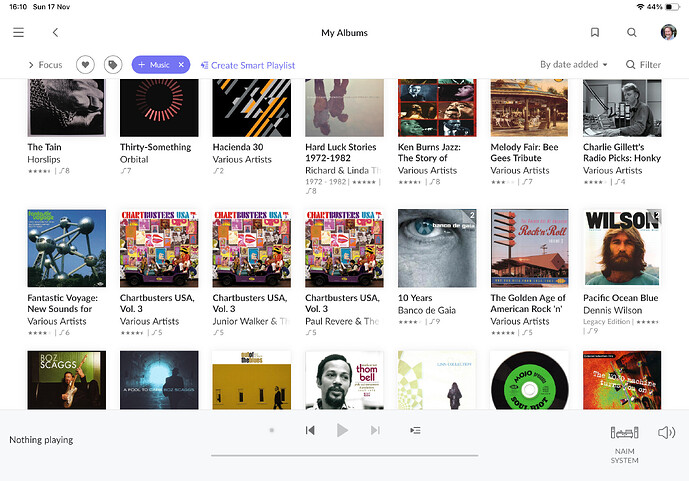Open the Mojo Soul Riot disc cover

tap(529, 380)
